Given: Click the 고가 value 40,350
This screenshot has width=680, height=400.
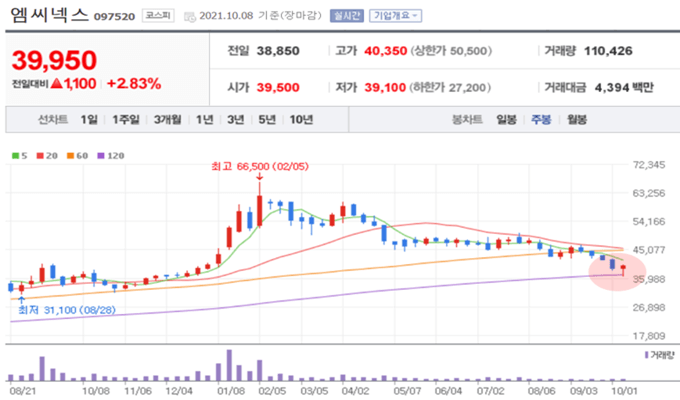Looking at the screenshot, I should tap(386, 51).
